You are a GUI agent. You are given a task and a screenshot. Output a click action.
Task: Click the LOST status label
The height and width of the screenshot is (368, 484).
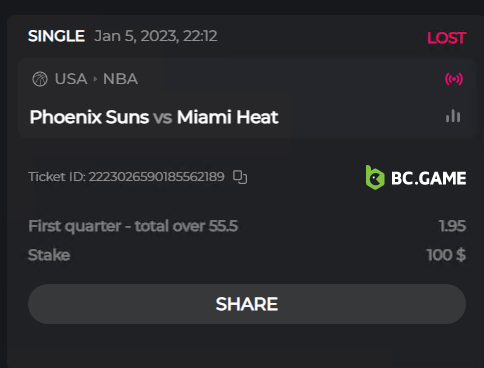pos(447,38)
